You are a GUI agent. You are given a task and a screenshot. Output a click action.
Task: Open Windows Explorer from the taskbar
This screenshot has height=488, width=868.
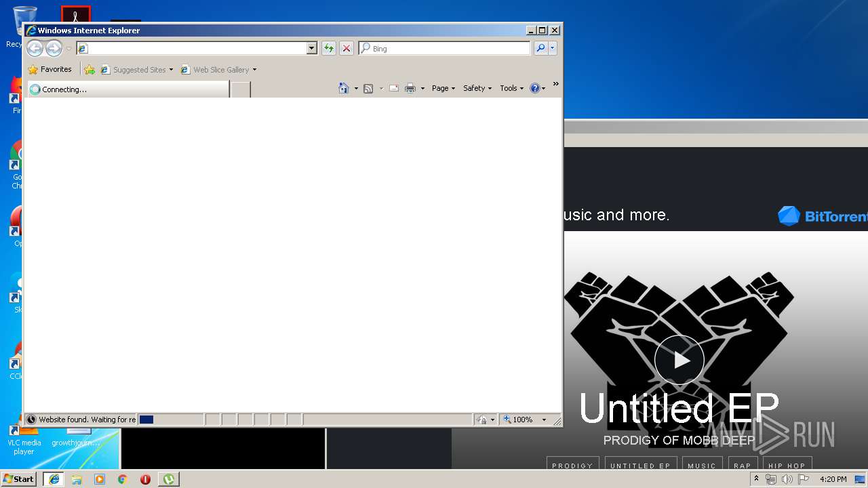(77, 479)
